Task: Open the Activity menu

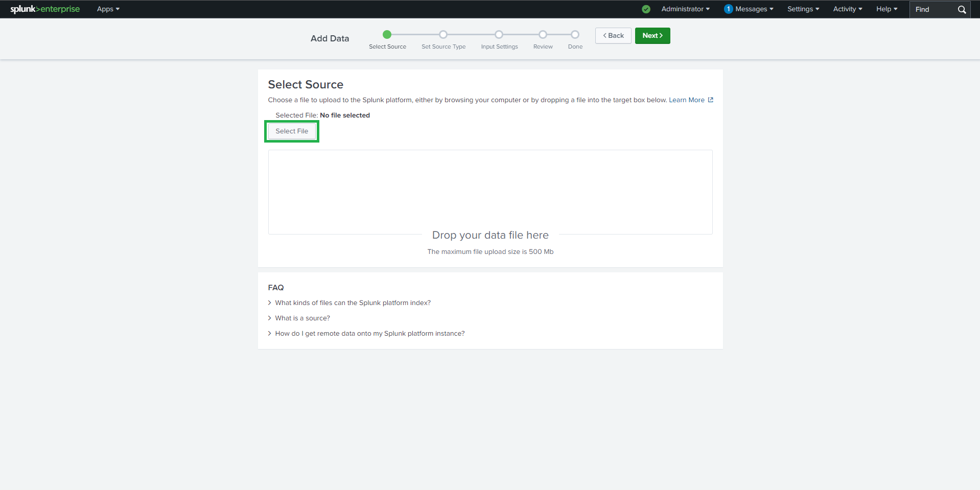Action: (x=847, y=9)
